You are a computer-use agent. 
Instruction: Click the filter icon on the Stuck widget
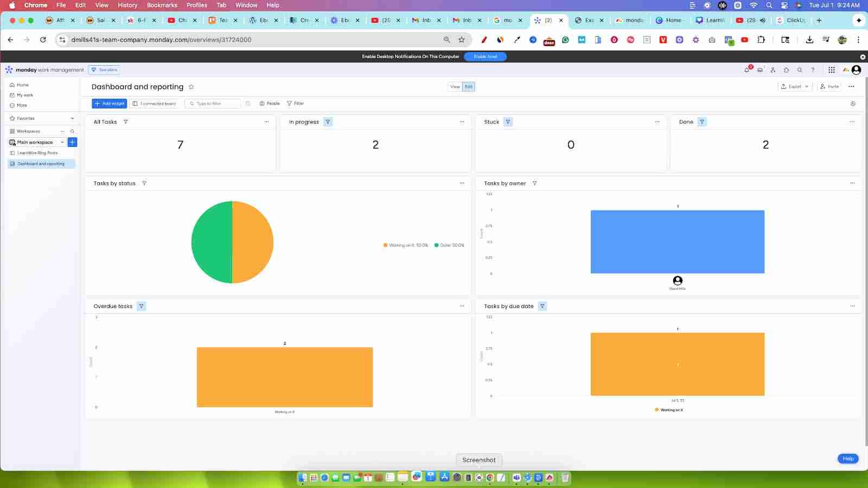click(507, 121)
